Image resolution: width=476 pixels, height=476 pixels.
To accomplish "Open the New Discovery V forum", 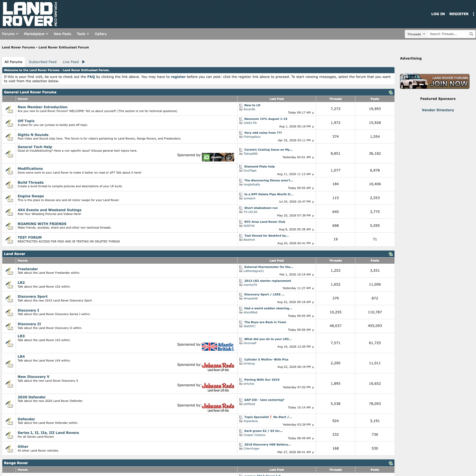I will (34, 377).
